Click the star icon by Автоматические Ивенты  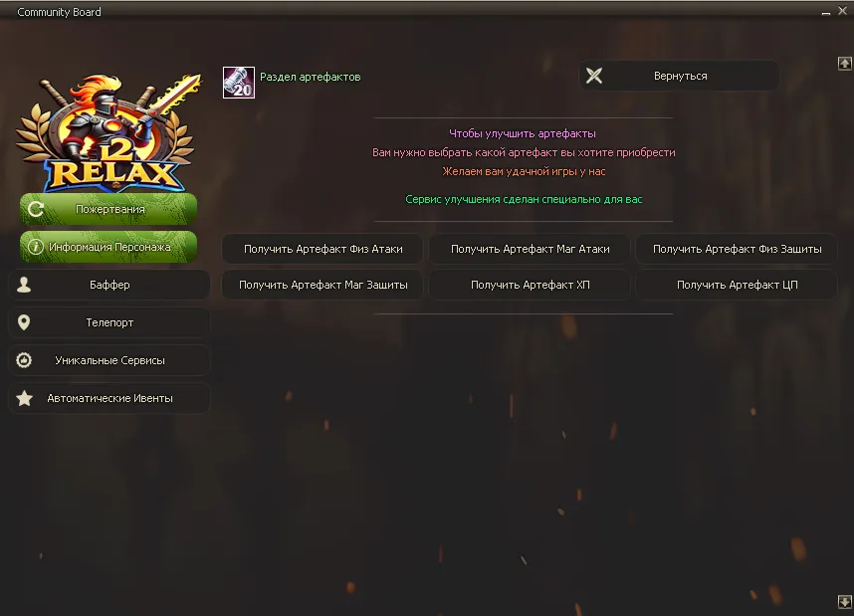point(25,398)
